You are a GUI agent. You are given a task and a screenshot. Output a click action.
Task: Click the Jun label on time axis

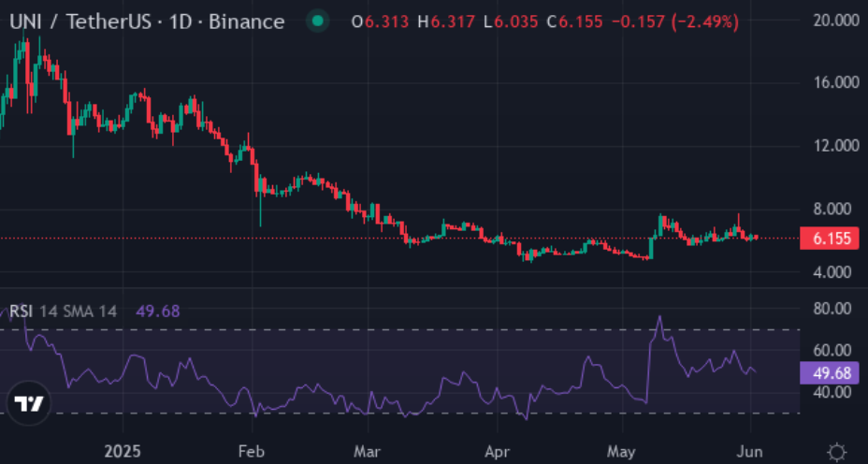click(x=751, y=452)
